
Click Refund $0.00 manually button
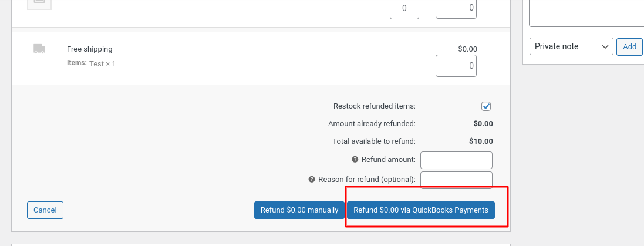[x=299, y=210]
